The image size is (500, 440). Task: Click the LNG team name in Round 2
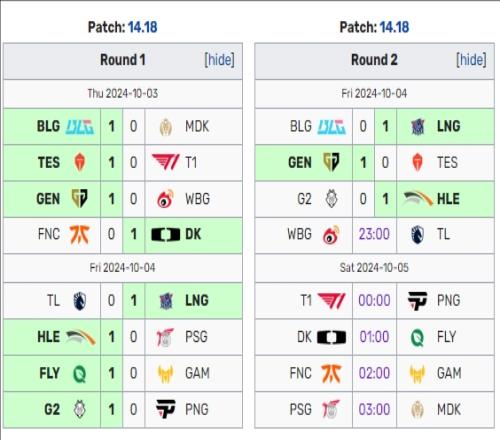tap(449, 127)
